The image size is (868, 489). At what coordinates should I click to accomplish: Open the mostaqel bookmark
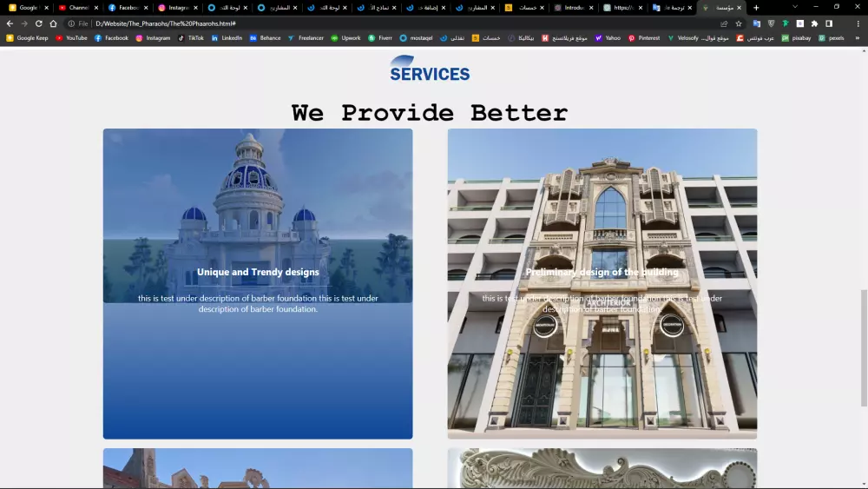417,38
